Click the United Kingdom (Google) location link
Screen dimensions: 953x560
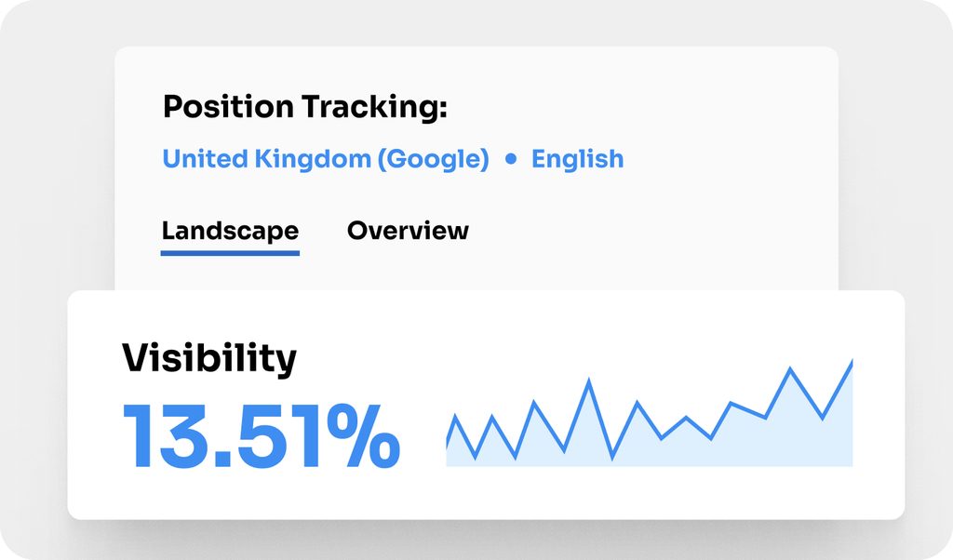[326, 159]
